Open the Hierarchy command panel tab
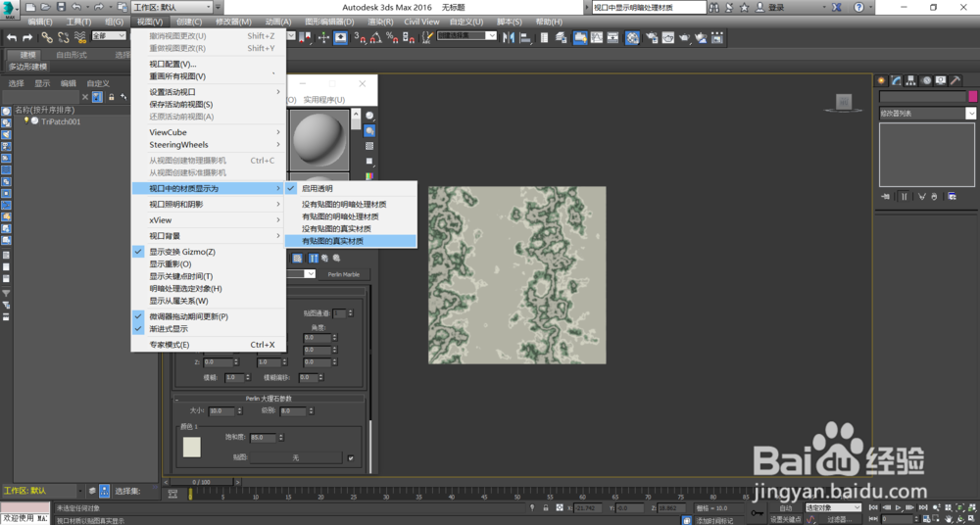This screenshot has height=525, width=980. (910, 80)
